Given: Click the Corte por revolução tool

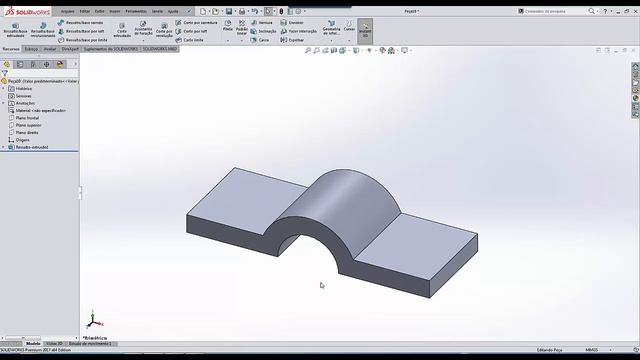Looking at the screenshot, I should 164,31.
